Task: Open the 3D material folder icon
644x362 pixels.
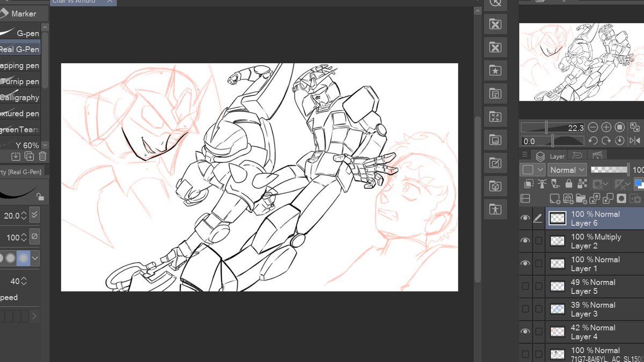Action: pyautogui.click(x=495, y=186)
